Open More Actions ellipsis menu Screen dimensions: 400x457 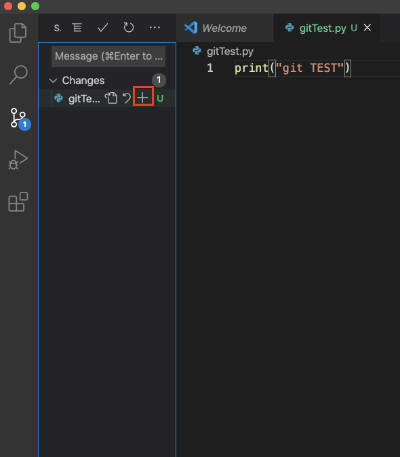[155, 27]
